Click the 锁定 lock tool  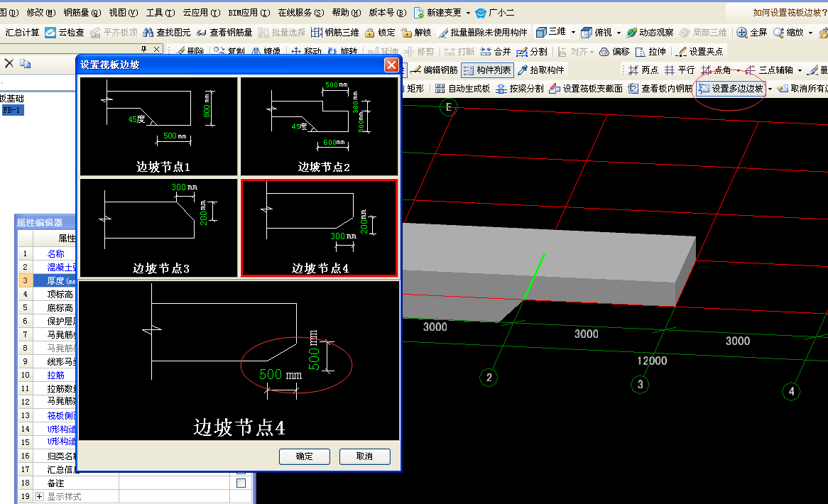point(380,33)
